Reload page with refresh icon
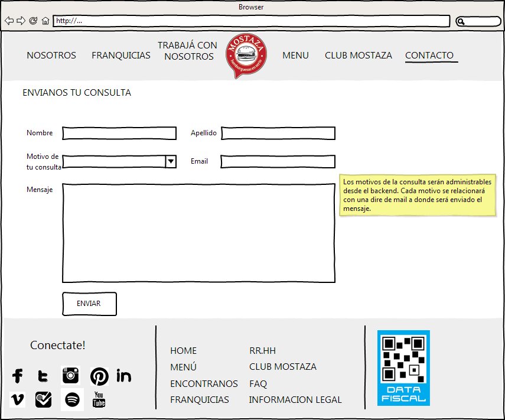 [33, 21]
